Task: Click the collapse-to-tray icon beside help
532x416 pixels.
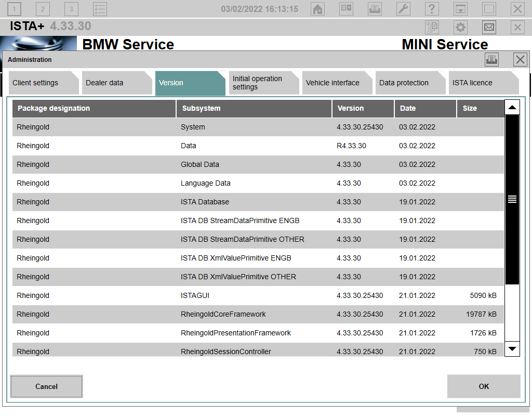Action: pyautogui.click(x=460, y=9)
